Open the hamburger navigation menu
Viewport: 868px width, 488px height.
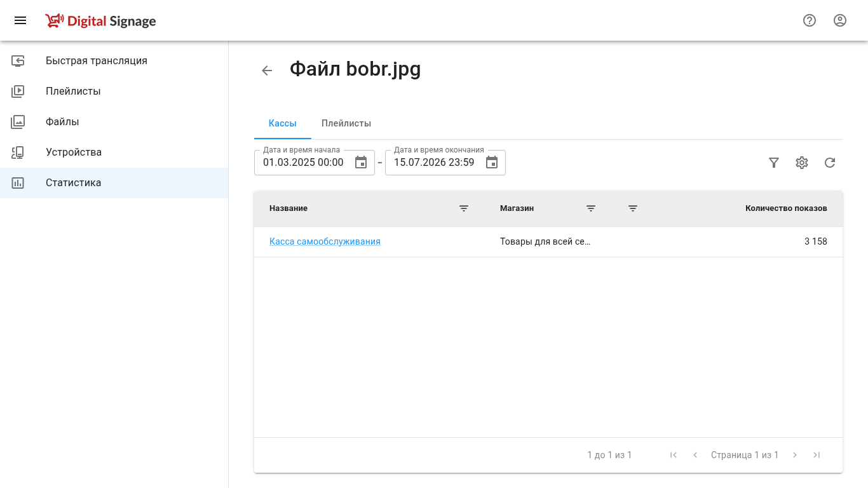20,20
